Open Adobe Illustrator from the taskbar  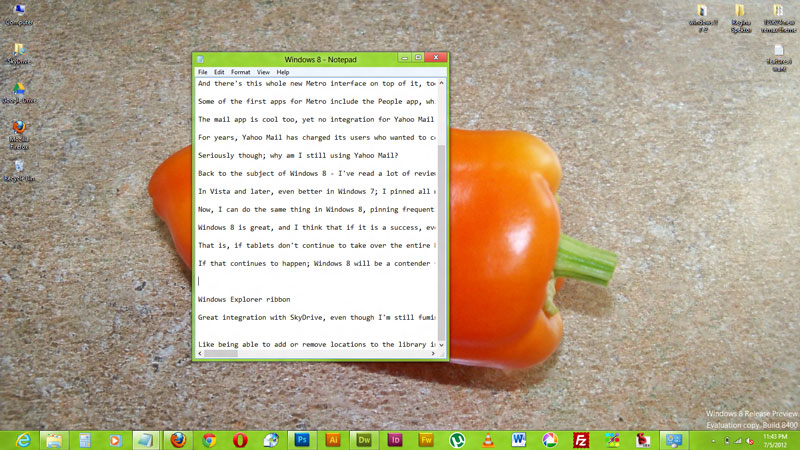333,440
